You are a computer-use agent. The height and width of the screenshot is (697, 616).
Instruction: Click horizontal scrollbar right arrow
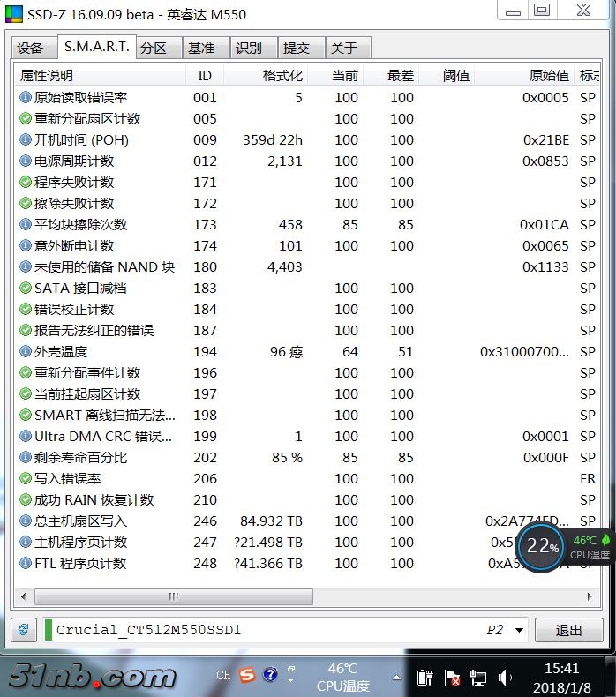[590, 596]
